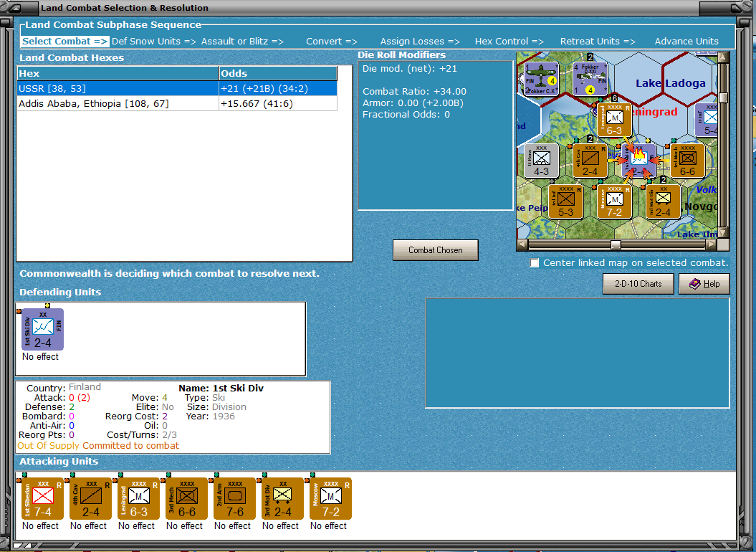Enable Center linked map on selected combat
This screenshot has height=552, width=756.
pos(534,263)
